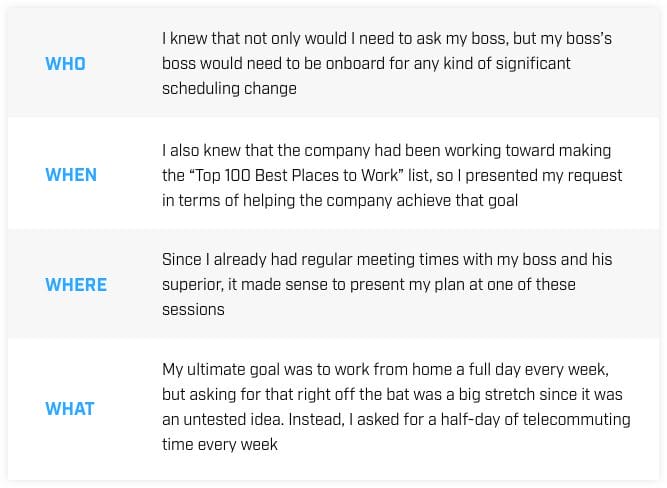Click the single word "sessions" in WHERE row
Viewport: 667px width, 488px height.
point(193,309)
